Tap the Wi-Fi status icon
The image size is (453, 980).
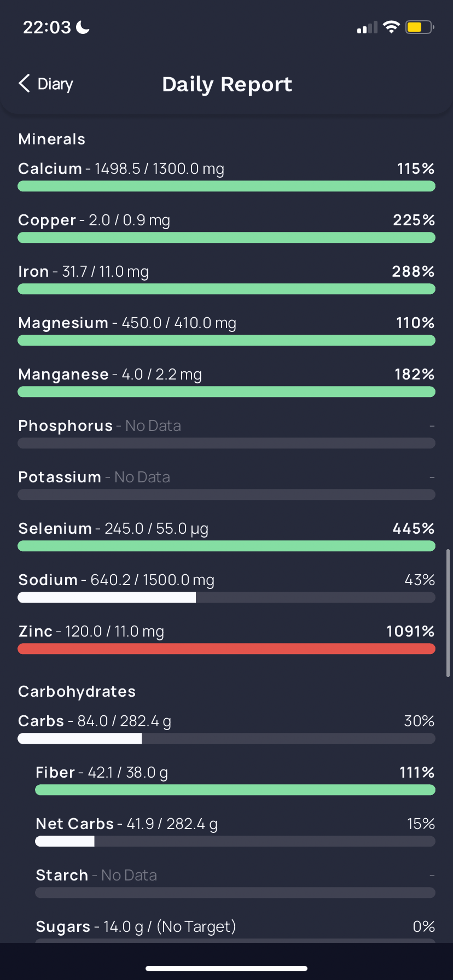click(391, 27)
